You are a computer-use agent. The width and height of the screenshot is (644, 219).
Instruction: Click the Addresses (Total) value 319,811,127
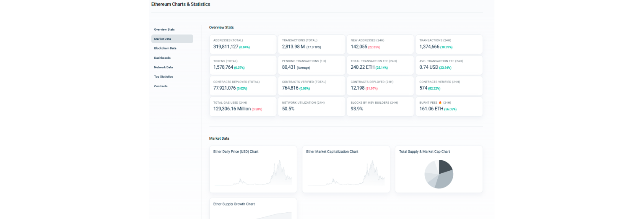(226, 47)
